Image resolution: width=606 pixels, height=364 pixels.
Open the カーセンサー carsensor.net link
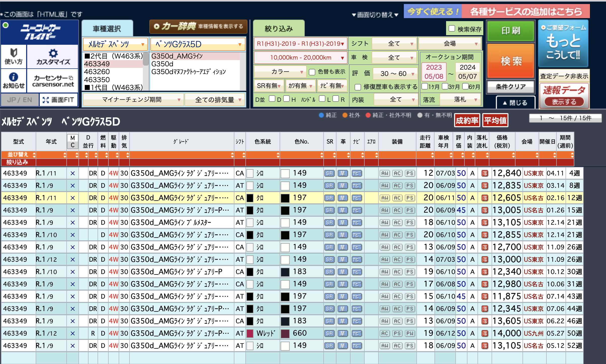[53, 81]
